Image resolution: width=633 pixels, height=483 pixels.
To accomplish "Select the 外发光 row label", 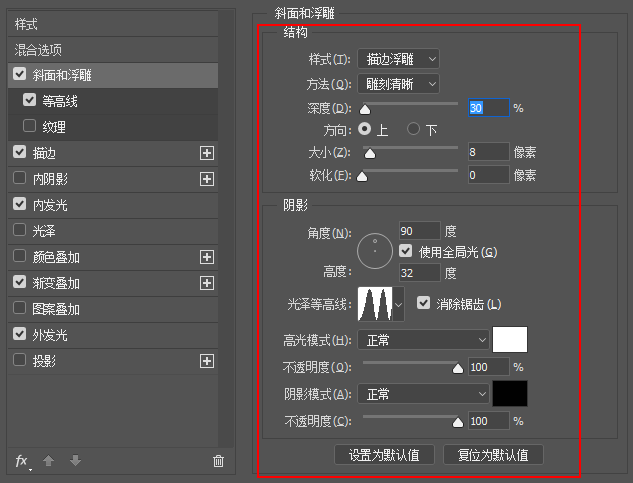I will click(x=50, y=335).
